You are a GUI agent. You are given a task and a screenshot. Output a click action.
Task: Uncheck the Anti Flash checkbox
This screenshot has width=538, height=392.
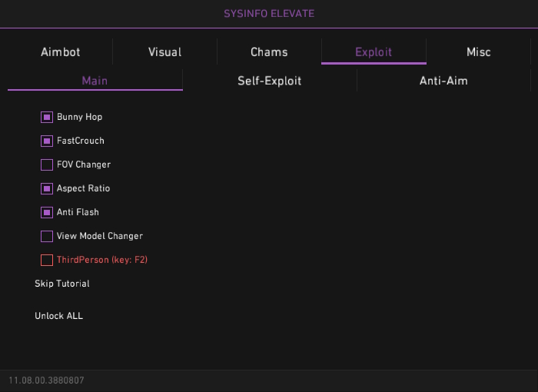(47, 213)
